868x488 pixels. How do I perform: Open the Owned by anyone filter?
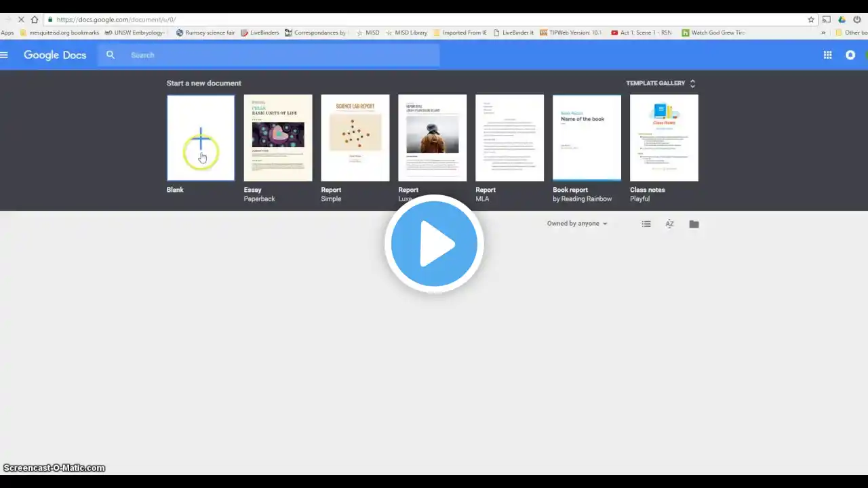pyautogui.click(x=577, y=224)
